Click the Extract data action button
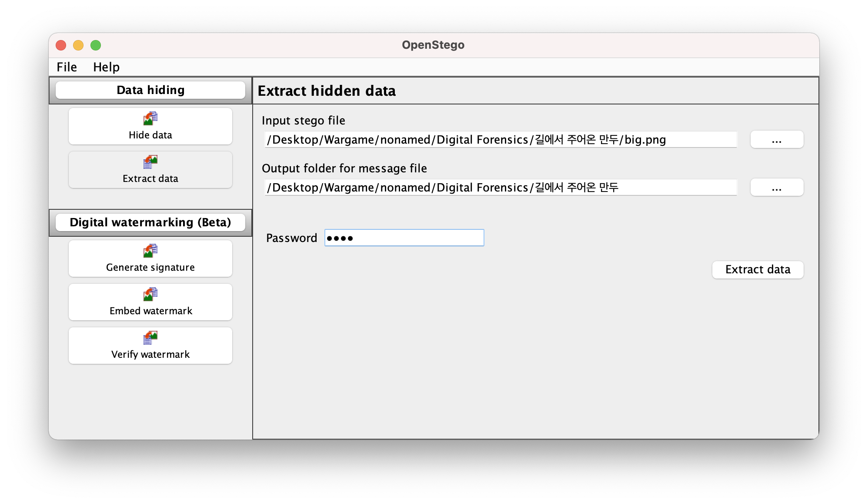Viewport: 868px width, 504px height. pyautogui.click(x=758, y=269)
